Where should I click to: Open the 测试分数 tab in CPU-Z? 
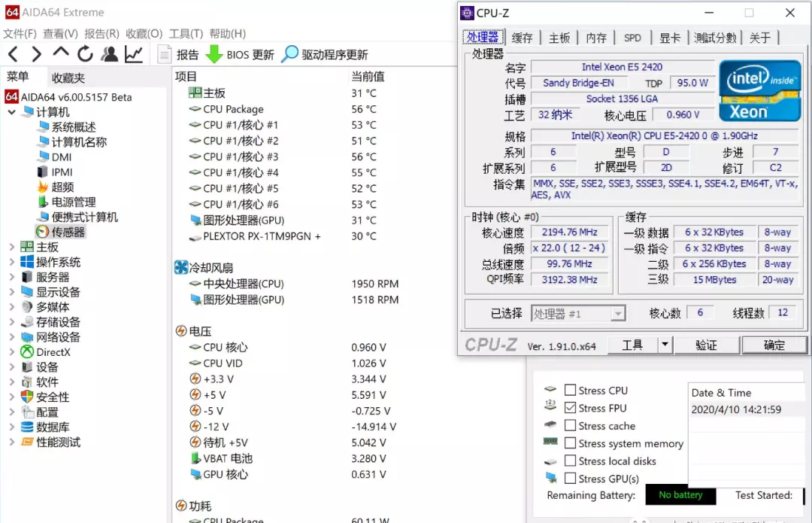pyautogui.click(x=715, y=38)
